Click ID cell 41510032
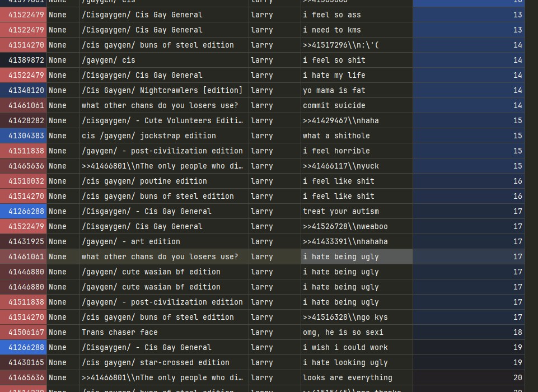538x392 pixels. click(24, 181)
